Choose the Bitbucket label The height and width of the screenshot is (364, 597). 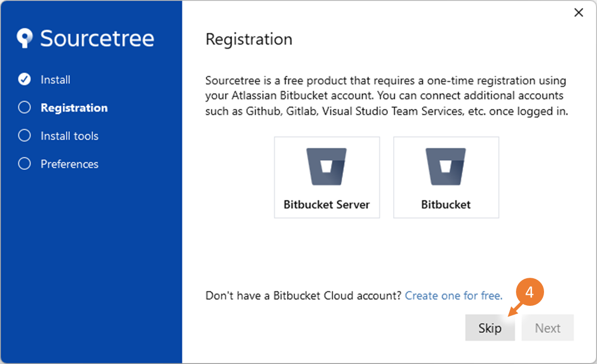pyautogui.click(x=446, y=205)
